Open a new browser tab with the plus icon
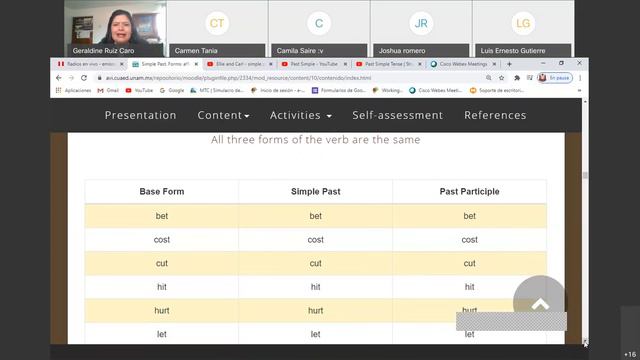Viewport: 640px width, 360px height. 509,64
